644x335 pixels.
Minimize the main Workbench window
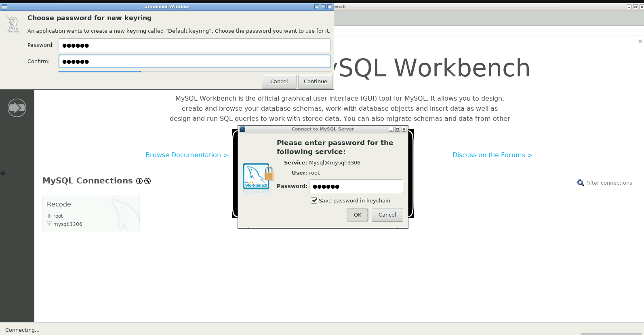629,7
